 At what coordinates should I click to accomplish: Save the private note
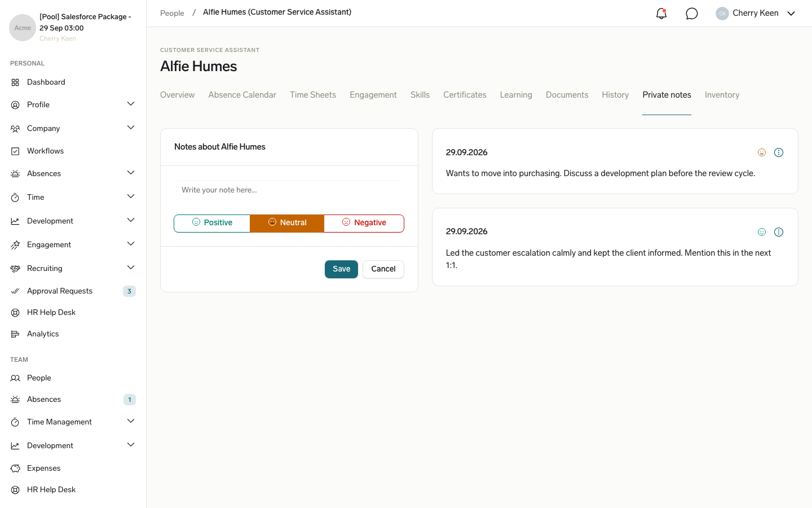click(x=342, y=269)
